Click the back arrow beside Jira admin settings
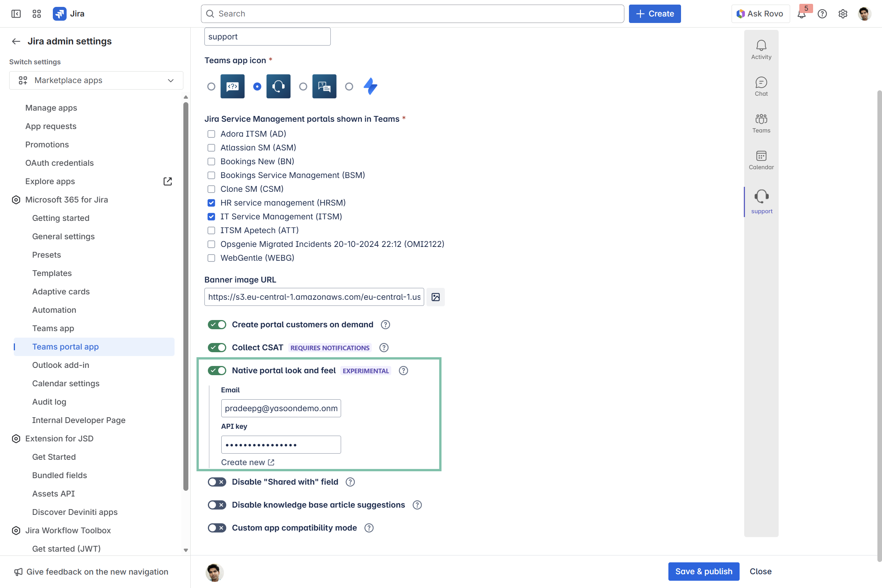This screenshot has width=882, height=588. (x=16, y=41)
